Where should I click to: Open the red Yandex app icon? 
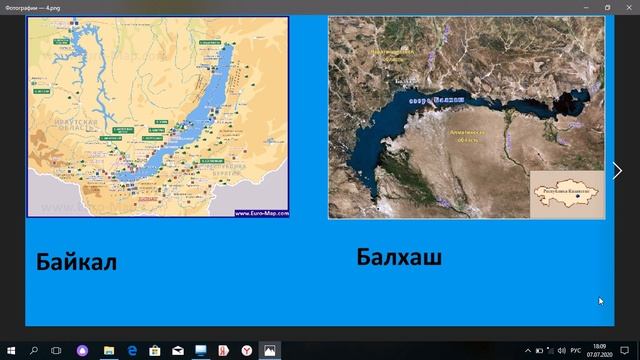click(223, 351)
